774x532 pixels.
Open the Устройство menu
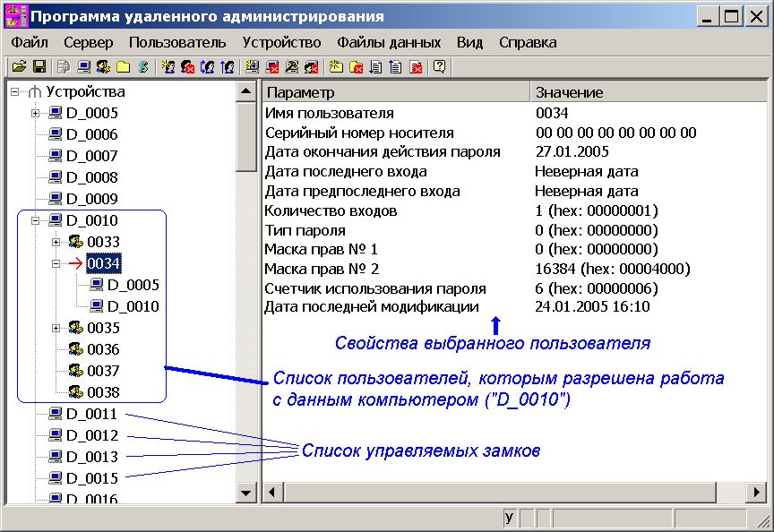click(x=281, y=42)
